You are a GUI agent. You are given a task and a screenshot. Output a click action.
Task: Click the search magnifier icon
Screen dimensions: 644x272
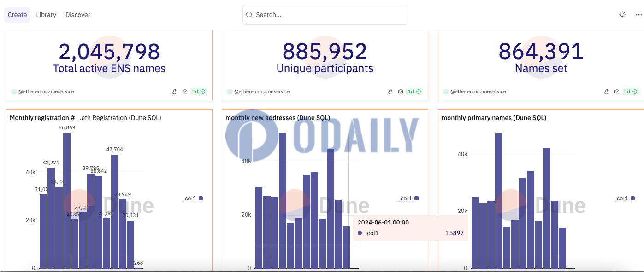coord(249,15)
